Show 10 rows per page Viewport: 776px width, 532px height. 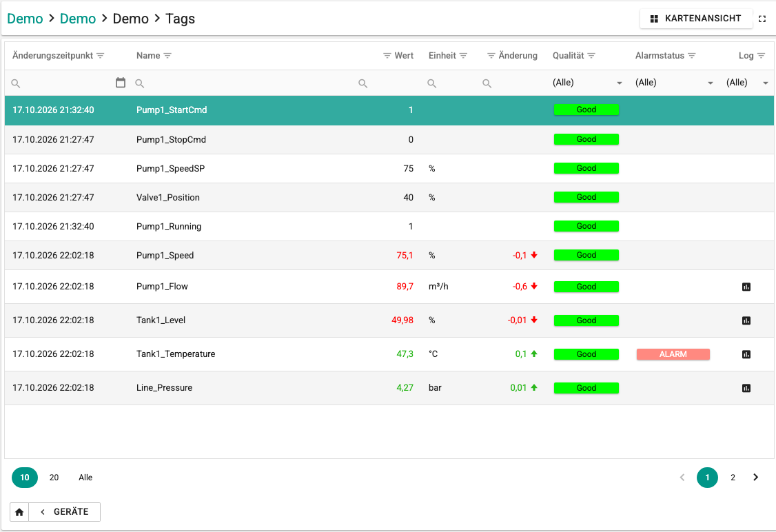(25, 478)
